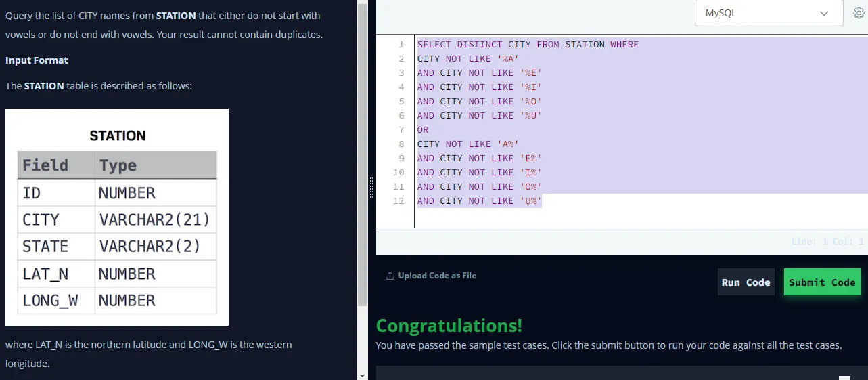The height and width of the screenshot is (380, 868).
Task: Click the code line AND CITY NOT LIKE '%E'
Action: 480,73
